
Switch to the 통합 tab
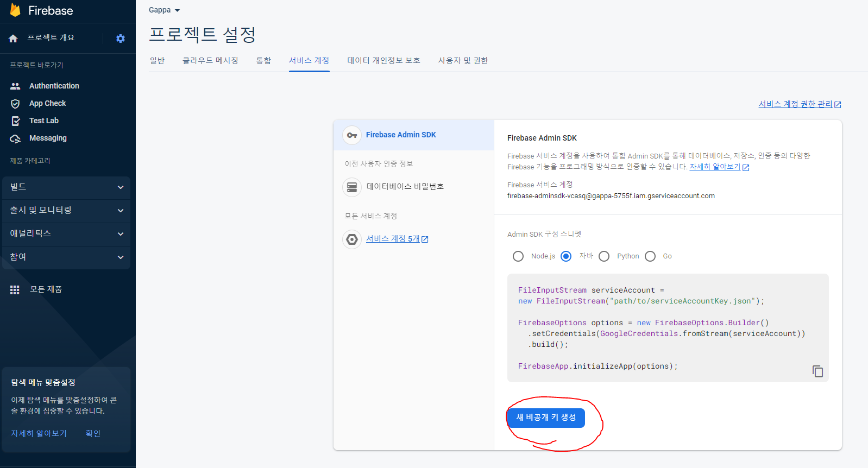(263, 60)
